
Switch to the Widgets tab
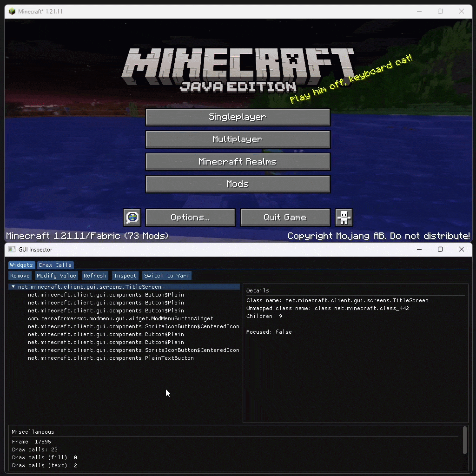click(21, 265)
